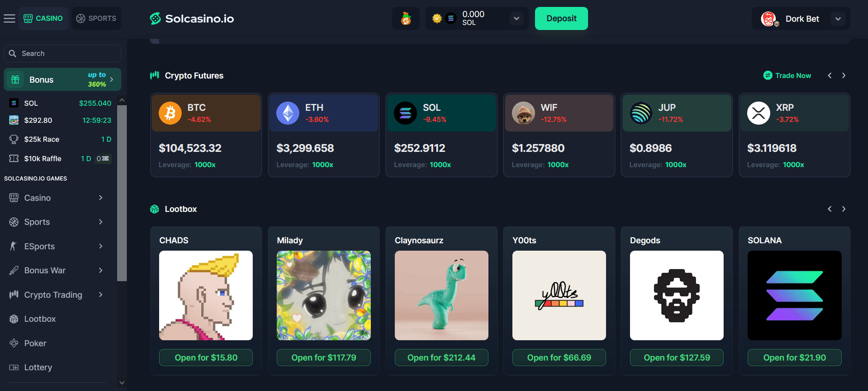Image resolution: width=868 pixels, height=391 pixels.
Task: Click Open for $212.44 Claynosaurz button
Action: (x=441, y=358)
